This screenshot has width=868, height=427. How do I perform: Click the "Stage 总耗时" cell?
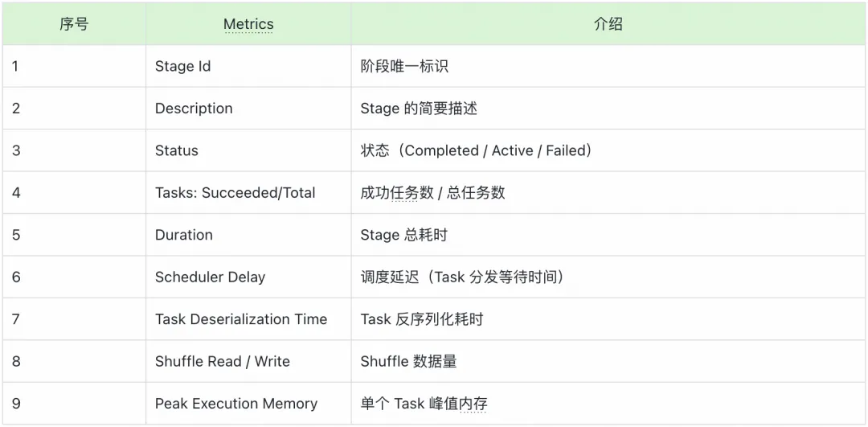coord(403,235)
